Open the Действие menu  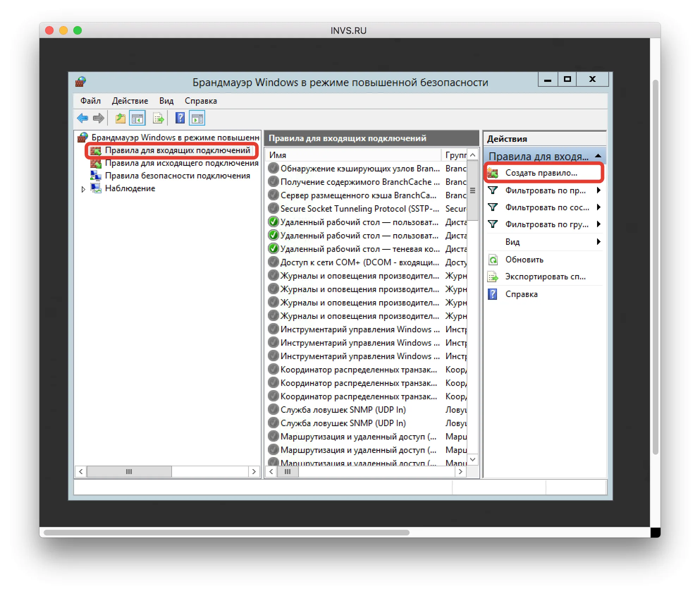[130, 101]
